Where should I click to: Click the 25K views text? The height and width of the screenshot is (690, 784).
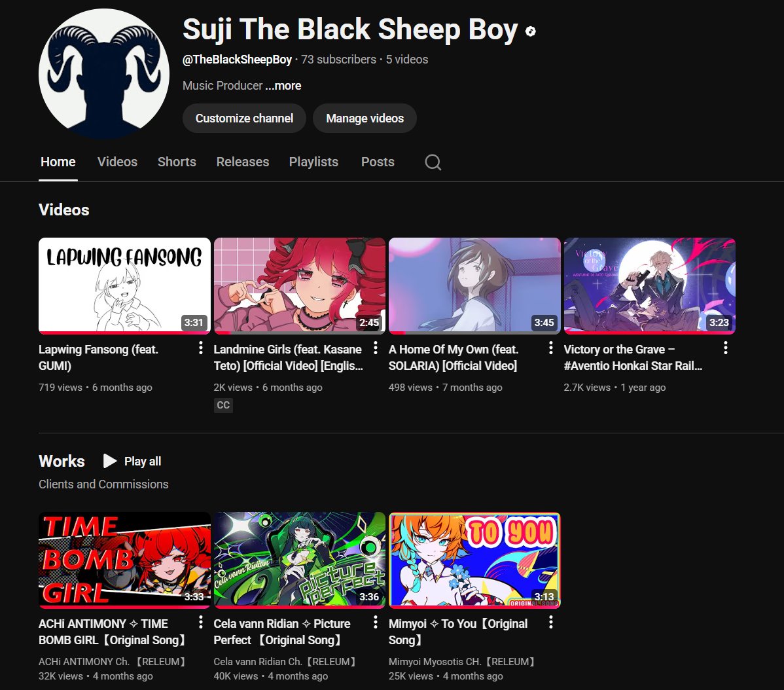coord(411,676)
